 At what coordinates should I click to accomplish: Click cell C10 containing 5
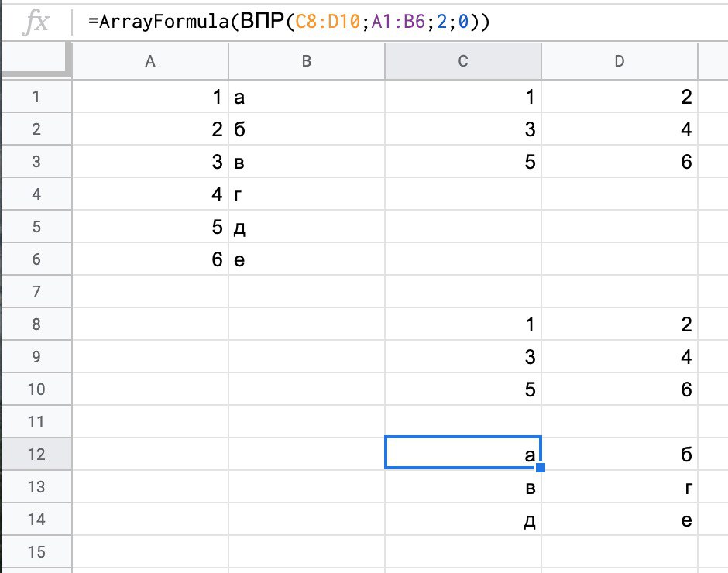463,389
